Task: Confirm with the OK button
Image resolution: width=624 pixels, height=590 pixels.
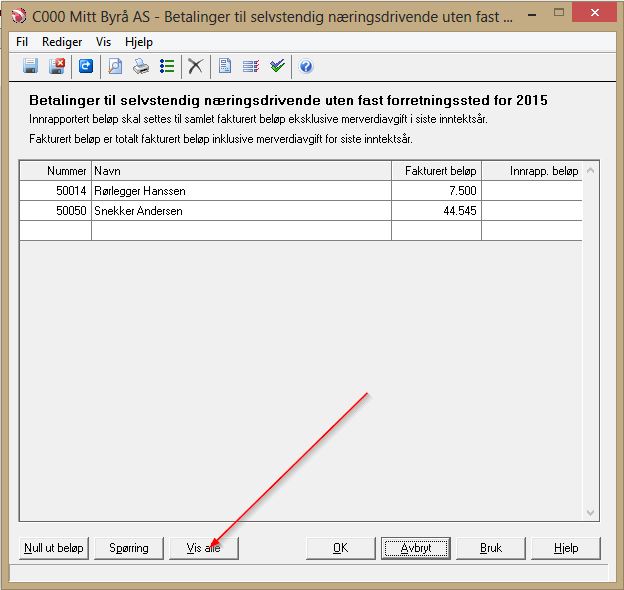Action: point(341,548)
